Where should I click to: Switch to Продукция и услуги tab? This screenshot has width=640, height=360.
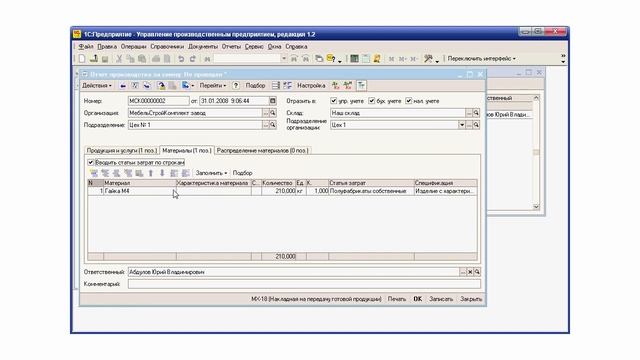(122, 151)
